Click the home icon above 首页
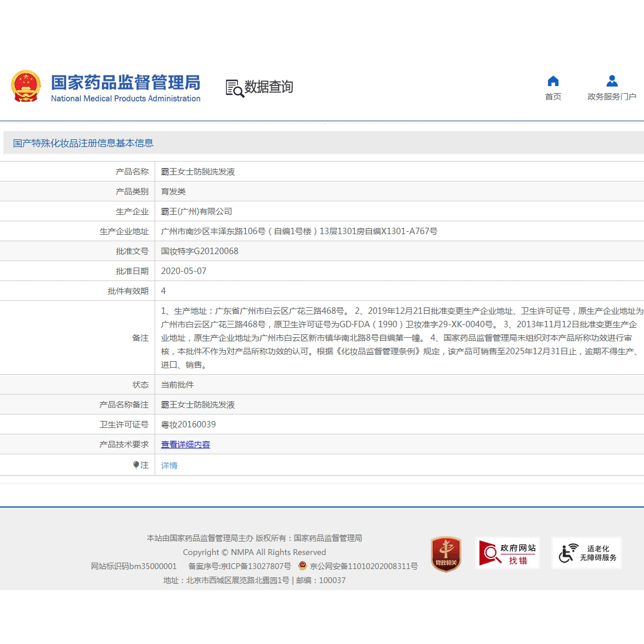644x644 pixels. point(553,81)
